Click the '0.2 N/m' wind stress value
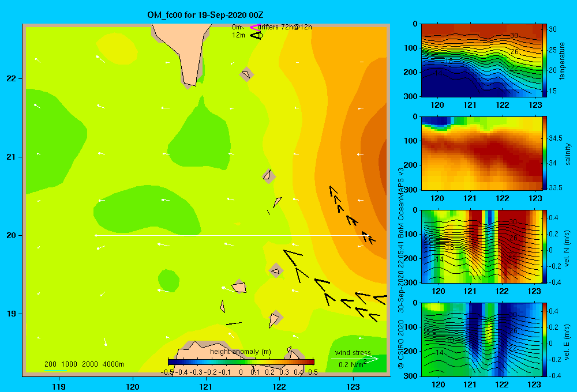The image size is (577, 392). pos(352,364)
